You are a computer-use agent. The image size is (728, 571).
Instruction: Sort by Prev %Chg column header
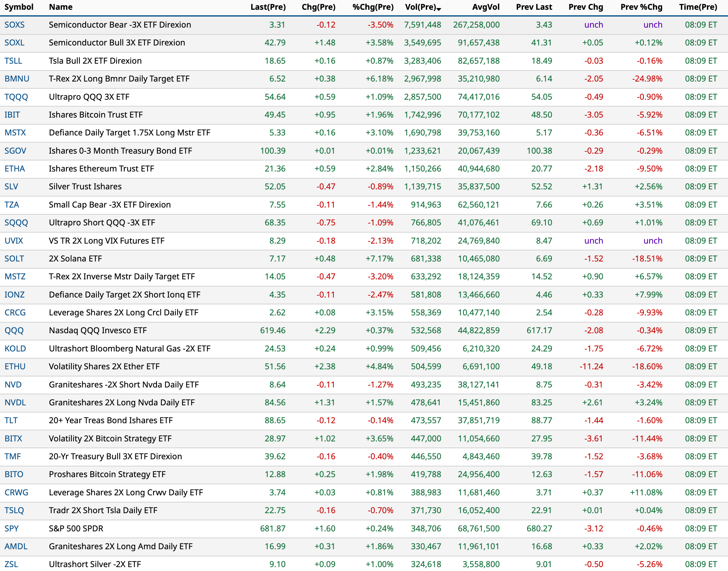[641, 7]
